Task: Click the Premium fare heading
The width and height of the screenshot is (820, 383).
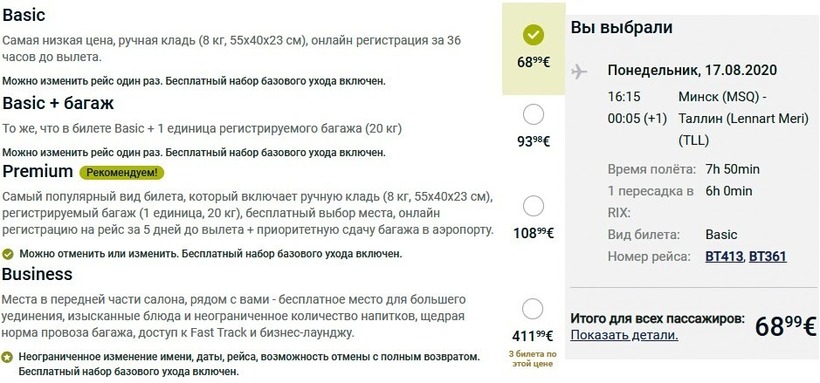Action: [38, 171]
